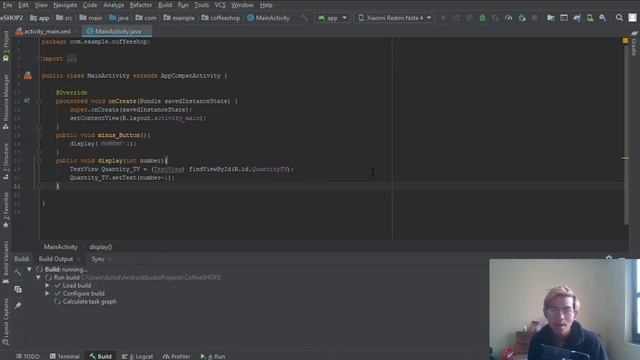
Task: Switch to MainActivity.java editor tab
Action: coord(118,31)
